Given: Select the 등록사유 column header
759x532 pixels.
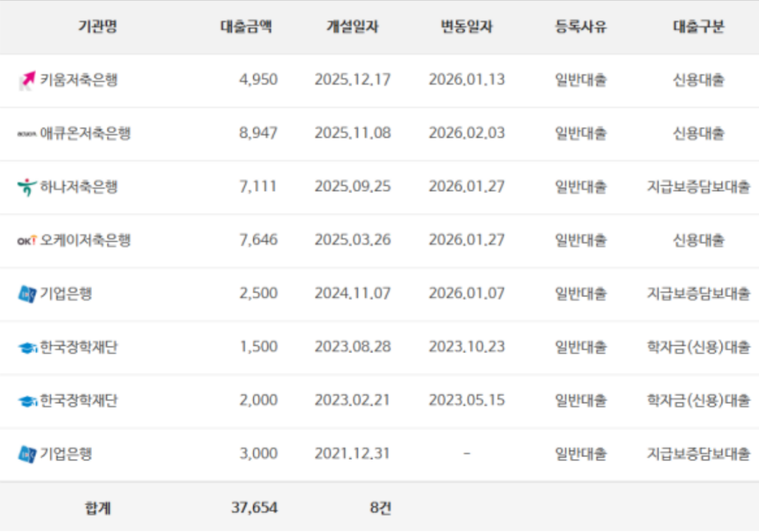Looking at the screenshot, I should (581, 27).
